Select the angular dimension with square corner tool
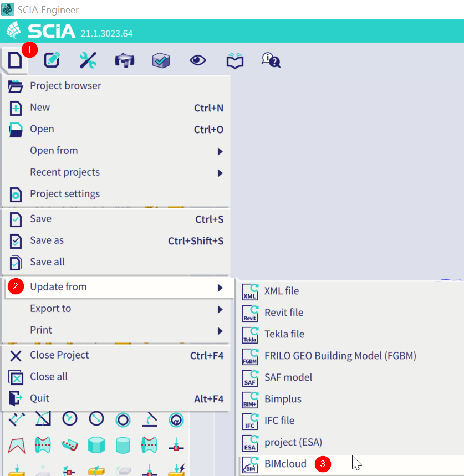This screenshot has height=476, width=464. [x=43, y=419]
